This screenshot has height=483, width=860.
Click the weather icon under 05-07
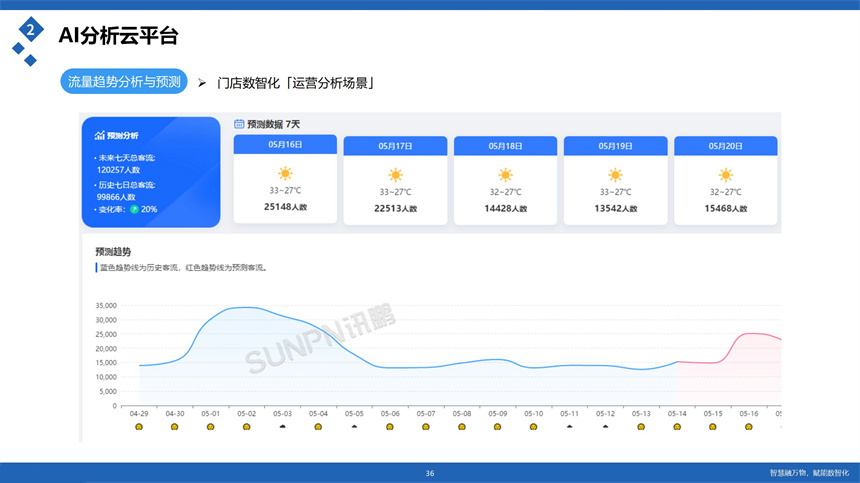pos(426,427)
